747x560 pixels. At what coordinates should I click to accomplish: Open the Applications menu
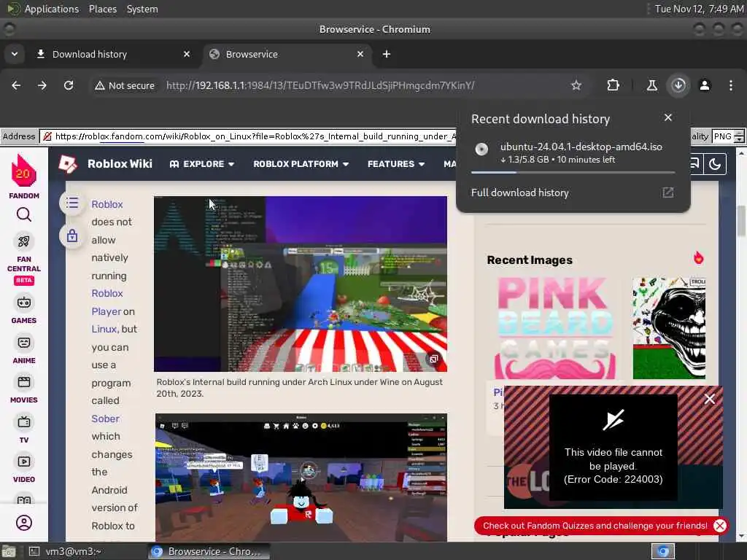52,9
